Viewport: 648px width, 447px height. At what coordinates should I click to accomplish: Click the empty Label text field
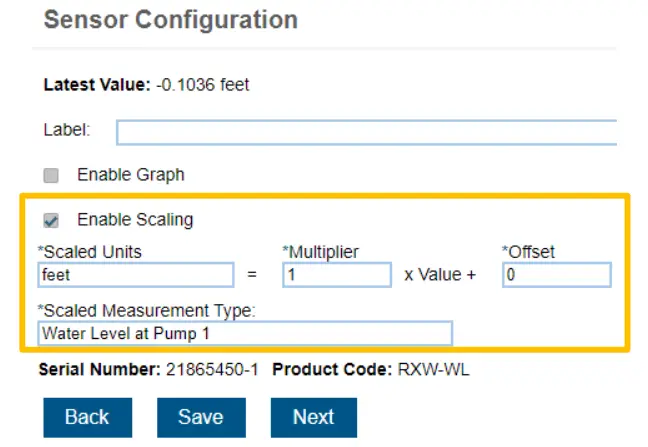tap(366, 132)
